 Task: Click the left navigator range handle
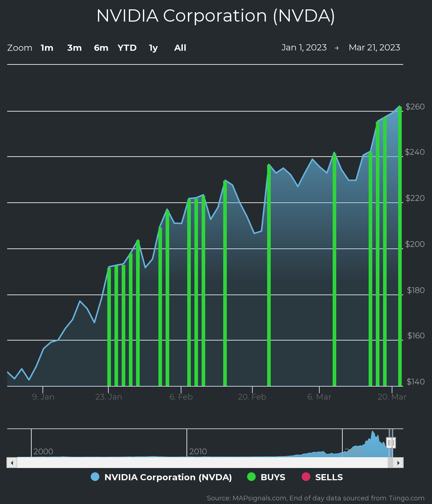pyautogui.click(x=389, y=442)
